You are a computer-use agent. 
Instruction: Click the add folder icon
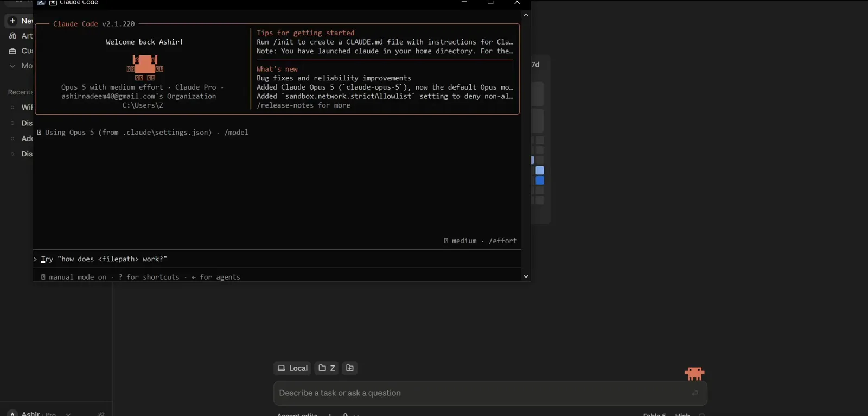pos(350,368)
